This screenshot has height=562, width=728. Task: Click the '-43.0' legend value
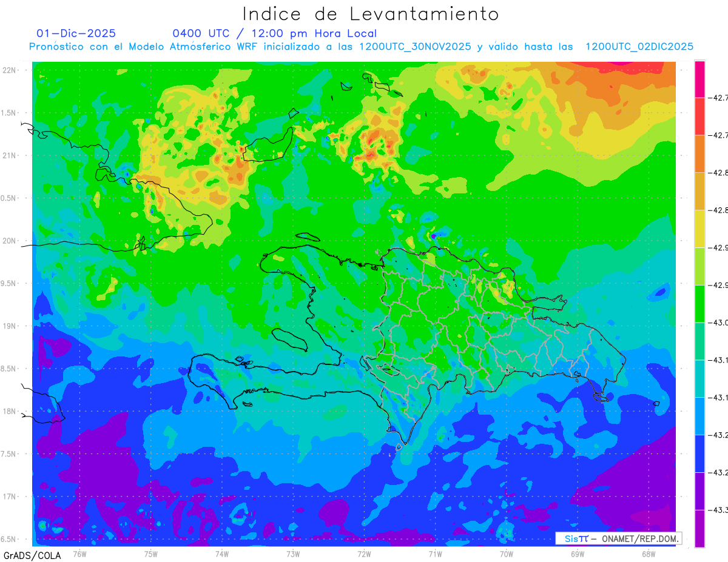pos(720,323)
